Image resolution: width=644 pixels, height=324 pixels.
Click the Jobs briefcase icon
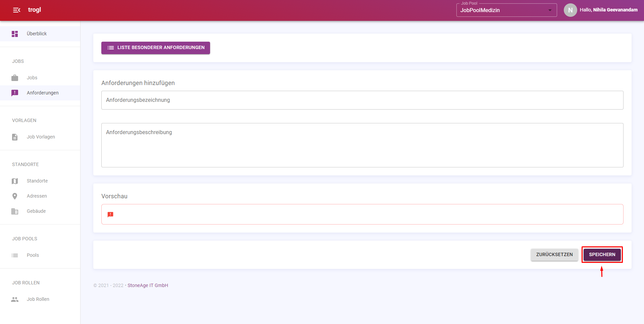click(x=15, y=78)
